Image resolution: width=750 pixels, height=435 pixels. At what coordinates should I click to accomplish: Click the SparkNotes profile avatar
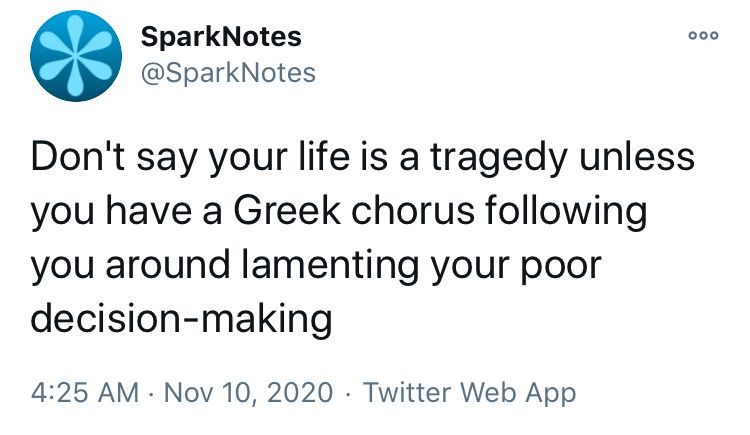[68, 57]
